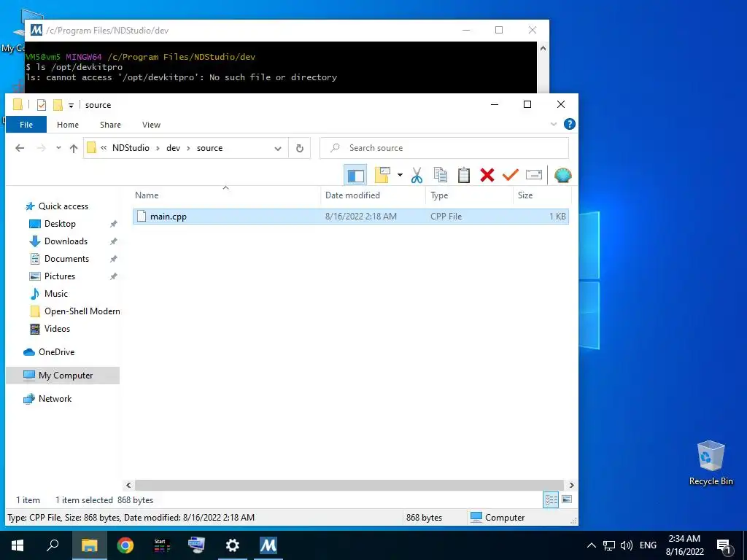747x560 pixels.
Task: Click the email/rename toolbar icon
Action: point(533,175)
